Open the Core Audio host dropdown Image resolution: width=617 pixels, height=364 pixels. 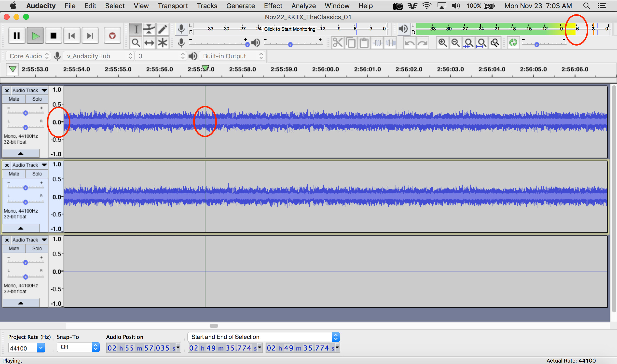click(28, 56)
